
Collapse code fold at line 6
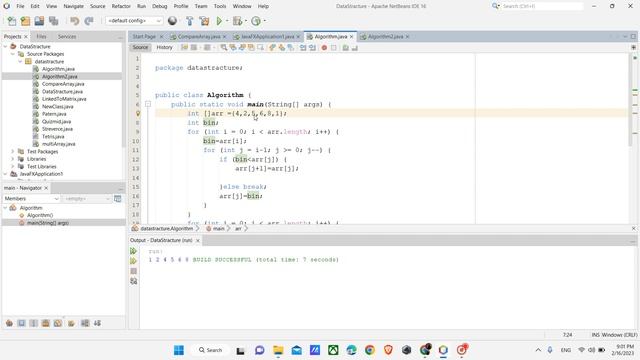coord(148,104)
